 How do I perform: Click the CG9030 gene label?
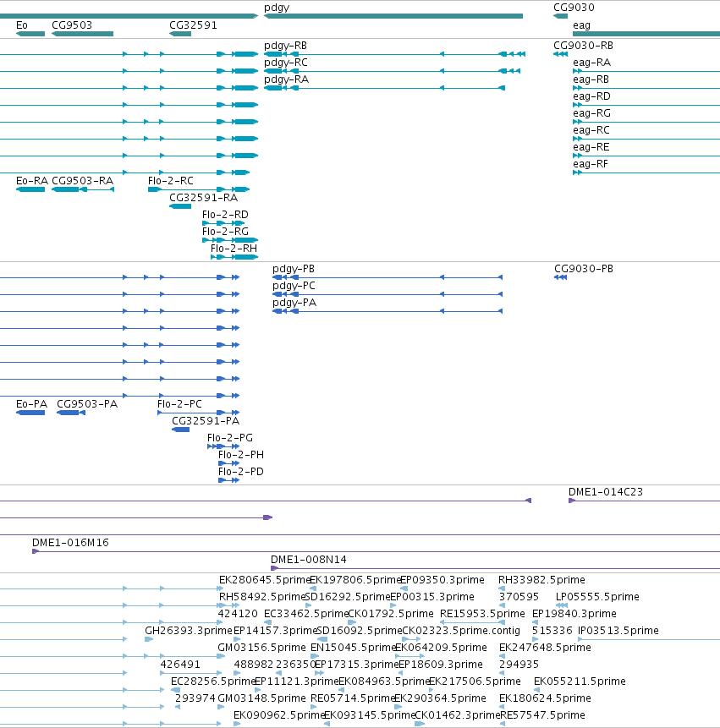(x=574, y=8)
